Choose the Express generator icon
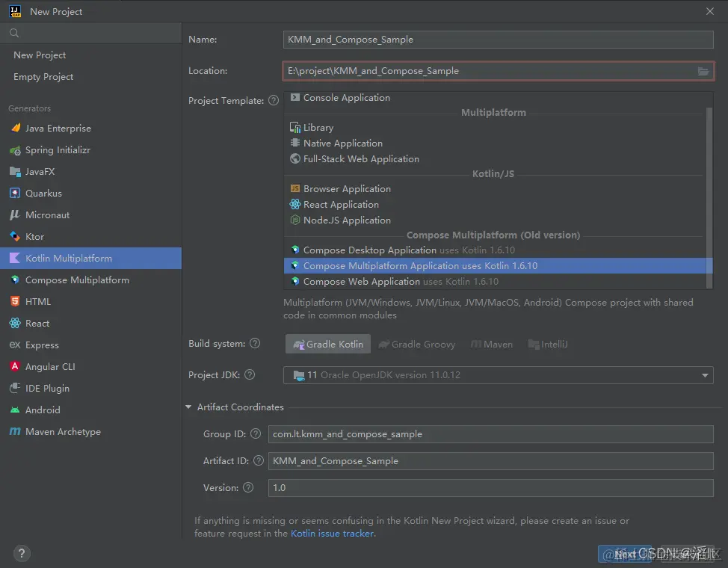This screenshot has width=728, height=568. tap(15, 345)
